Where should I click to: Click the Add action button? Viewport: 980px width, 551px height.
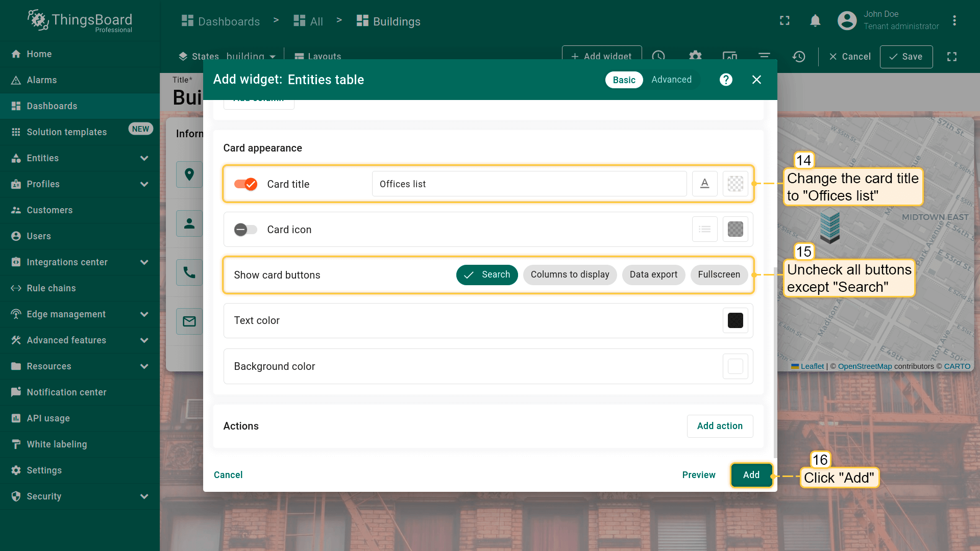(x=720, y=426)
